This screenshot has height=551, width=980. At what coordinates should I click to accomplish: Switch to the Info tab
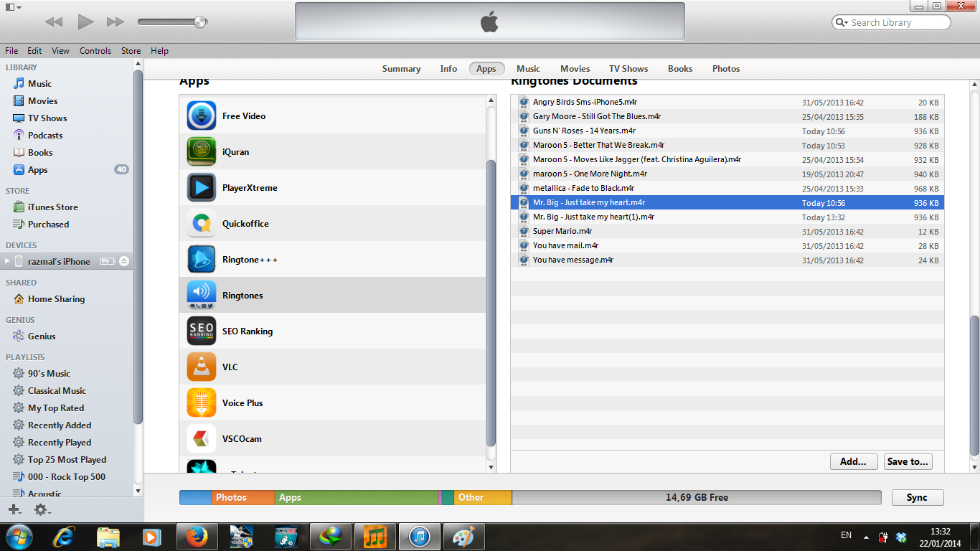(448, 69)
